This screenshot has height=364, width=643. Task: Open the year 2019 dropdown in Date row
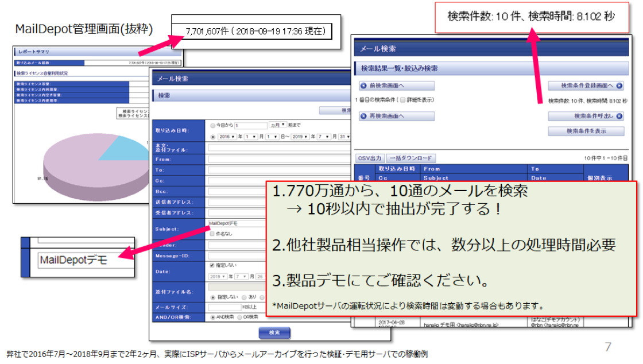(x=218, y=277)
